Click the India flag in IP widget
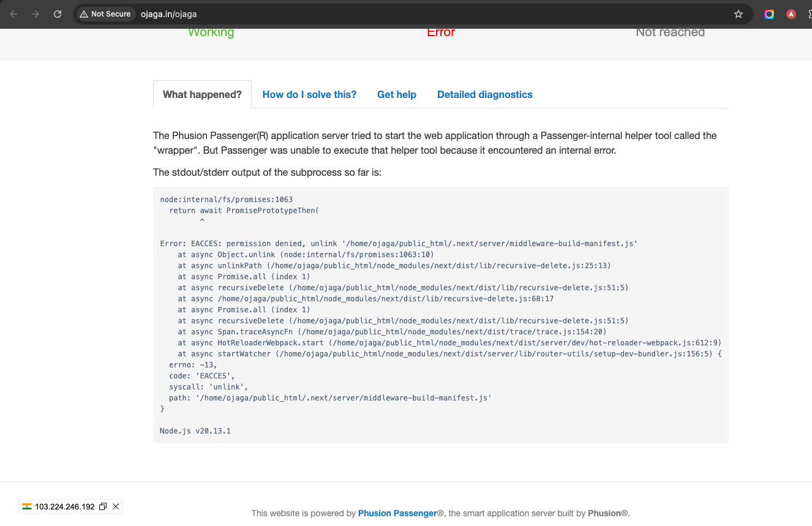Screen dimensions: 812x526 tap(27, 506)
